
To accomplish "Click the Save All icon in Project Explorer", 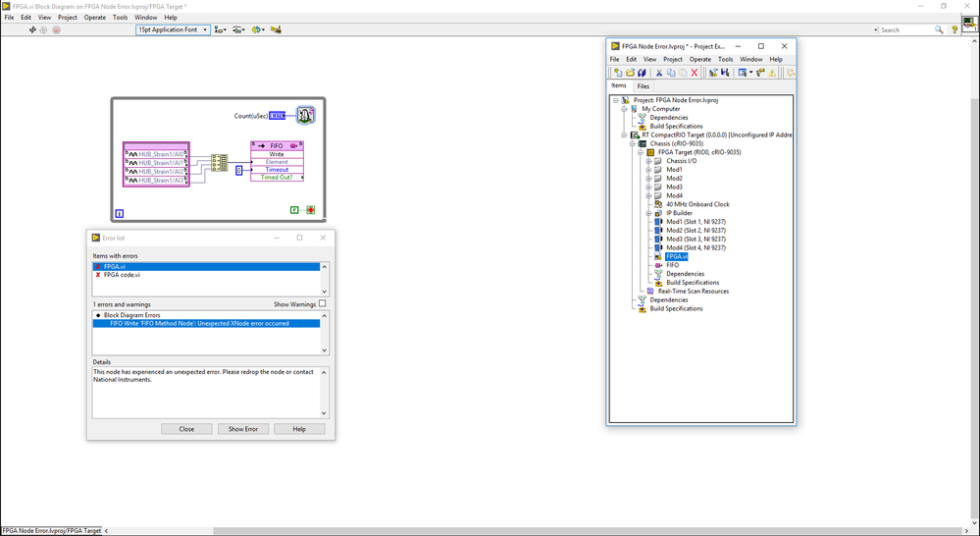I will click(x=642, y=73).
